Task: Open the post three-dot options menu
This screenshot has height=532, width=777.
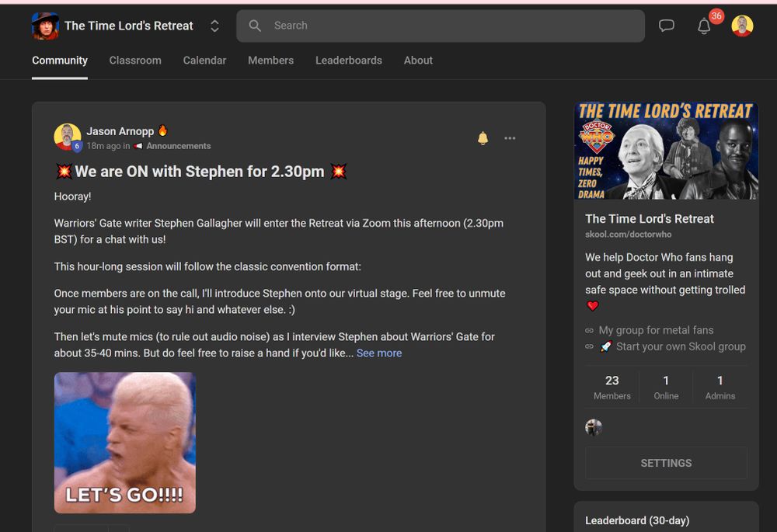Action: [x=510, y=138]
